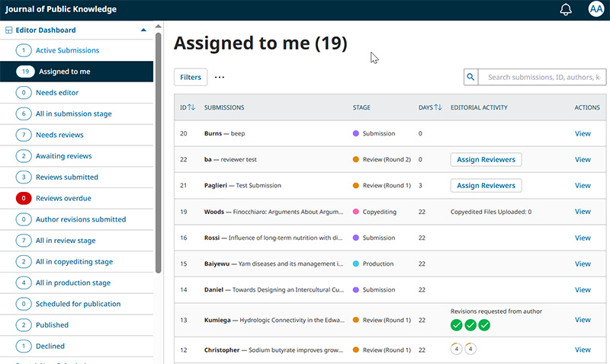Image resolution: width=610 pixels, height=364 pixels.
Task: Collapse the Editor Dashboard section
Action: pos(143,30)
